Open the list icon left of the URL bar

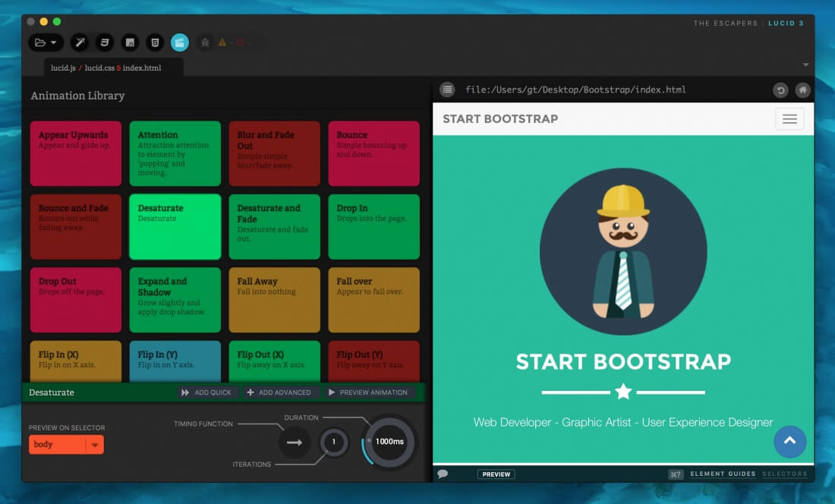click(446, 90)
